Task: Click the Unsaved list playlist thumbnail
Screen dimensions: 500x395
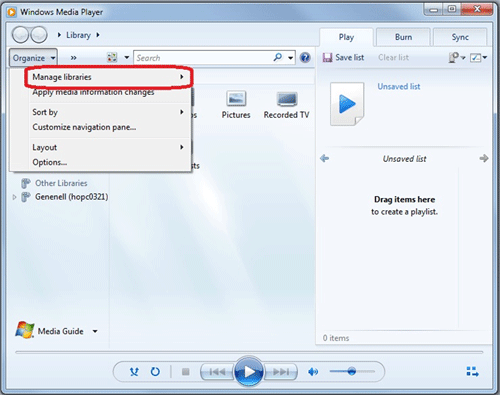Action: coord(347,104)
